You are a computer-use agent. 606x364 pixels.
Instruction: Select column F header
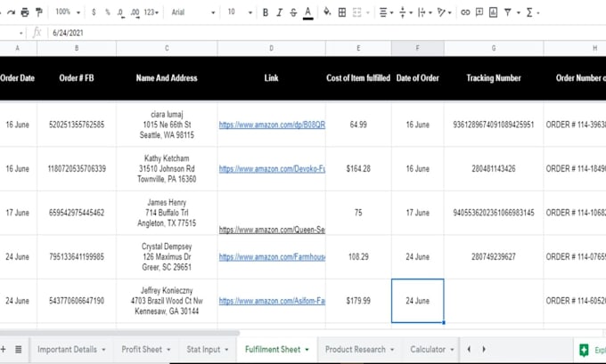417,48
